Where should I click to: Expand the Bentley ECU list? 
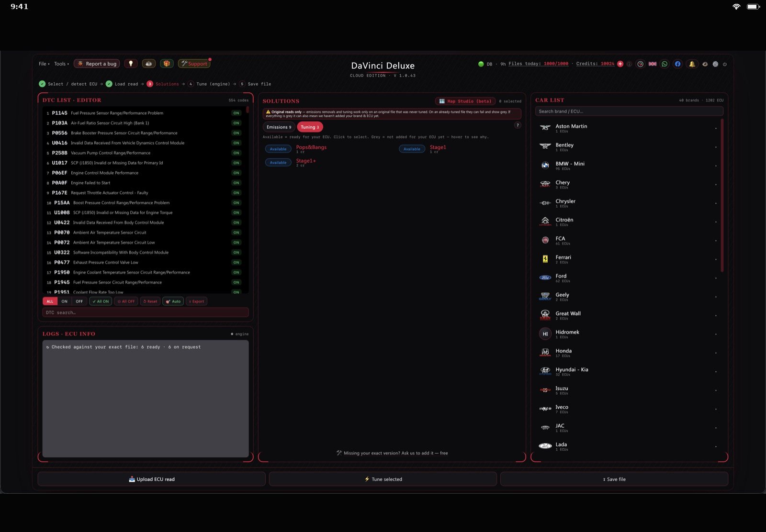click(x=716, y=147)
